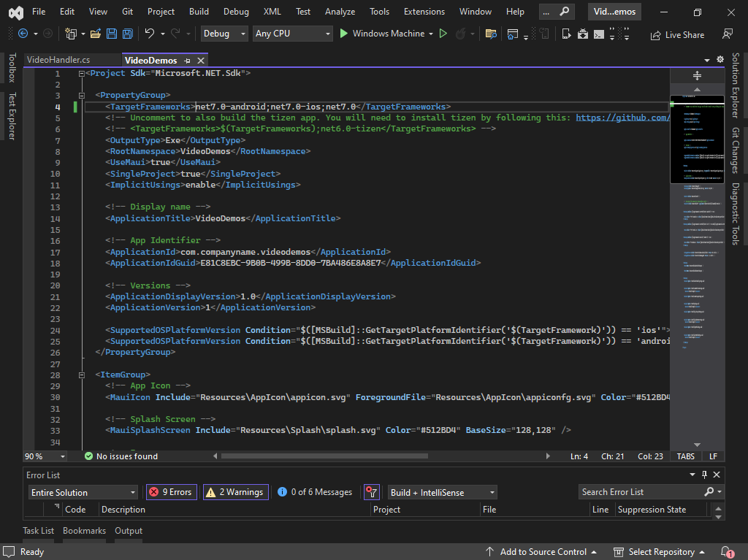Open the Output tab at the bottom
Viewport: 748px width, 560px height.
click(129, 531)
